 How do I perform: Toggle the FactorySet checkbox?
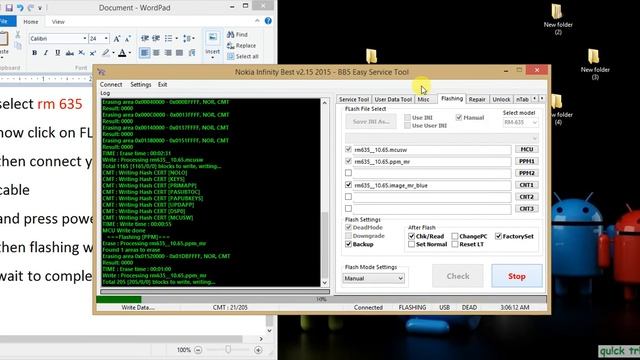[x=498, y=236]
